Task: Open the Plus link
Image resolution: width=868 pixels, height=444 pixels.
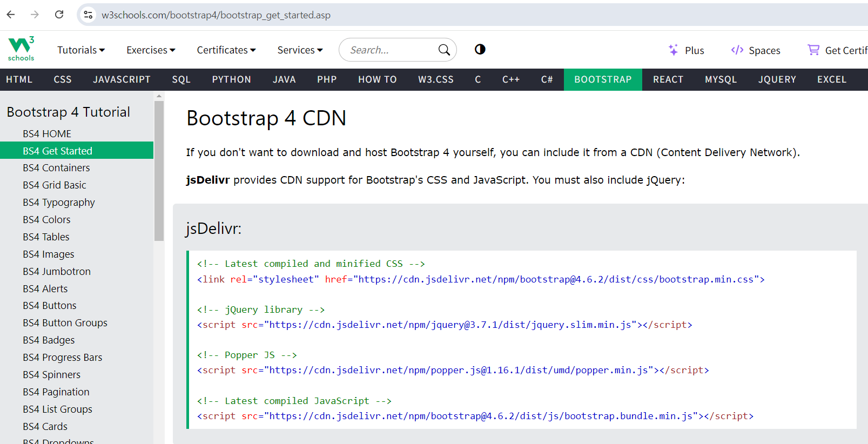Action: pos(687,50)
